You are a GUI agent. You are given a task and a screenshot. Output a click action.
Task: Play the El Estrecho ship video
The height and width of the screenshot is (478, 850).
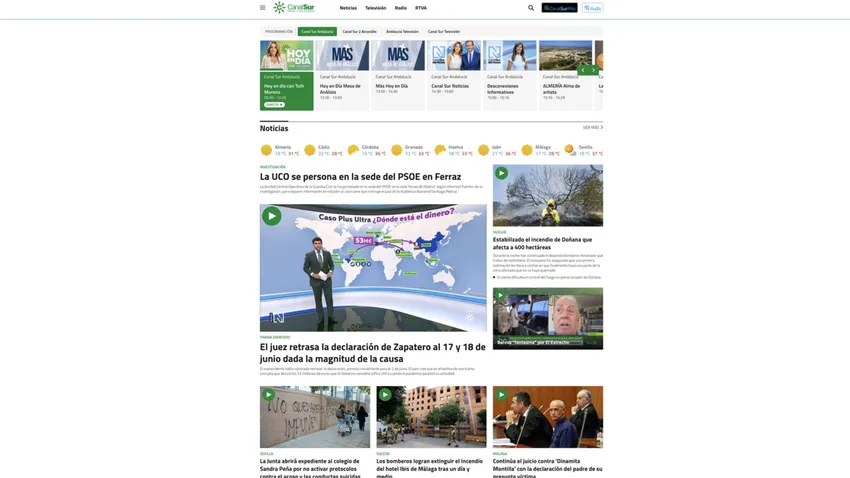click(x=501, y=295)
